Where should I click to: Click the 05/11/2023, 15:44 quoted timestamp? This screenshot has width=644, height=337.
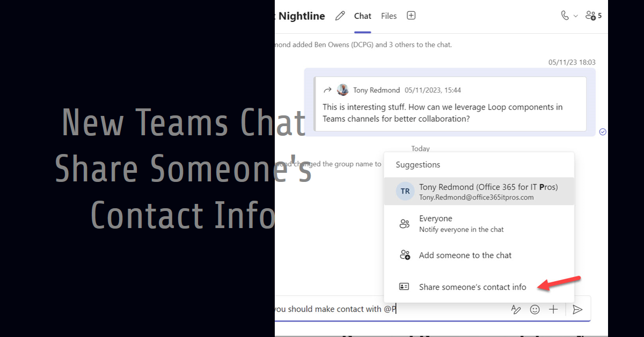[x=433, y=90]
